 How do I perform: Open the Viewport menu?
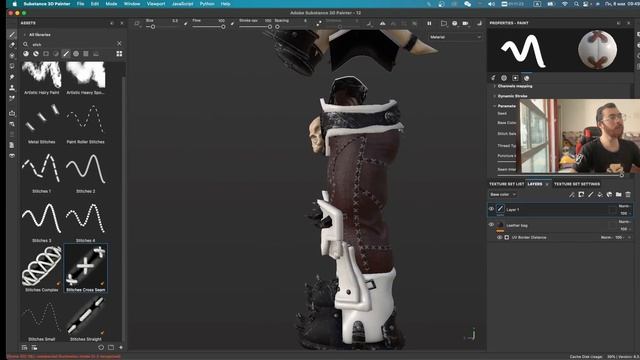(156, 4)
